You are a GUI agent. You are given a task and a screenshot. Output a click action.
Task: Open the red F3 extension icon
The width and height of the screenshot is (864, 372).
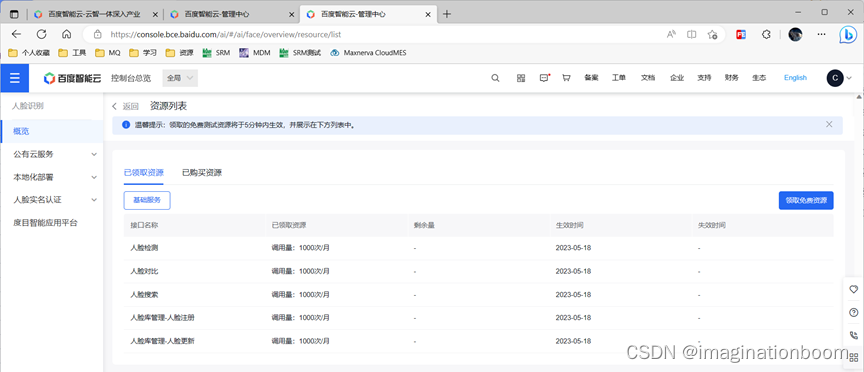click(741, 34)
